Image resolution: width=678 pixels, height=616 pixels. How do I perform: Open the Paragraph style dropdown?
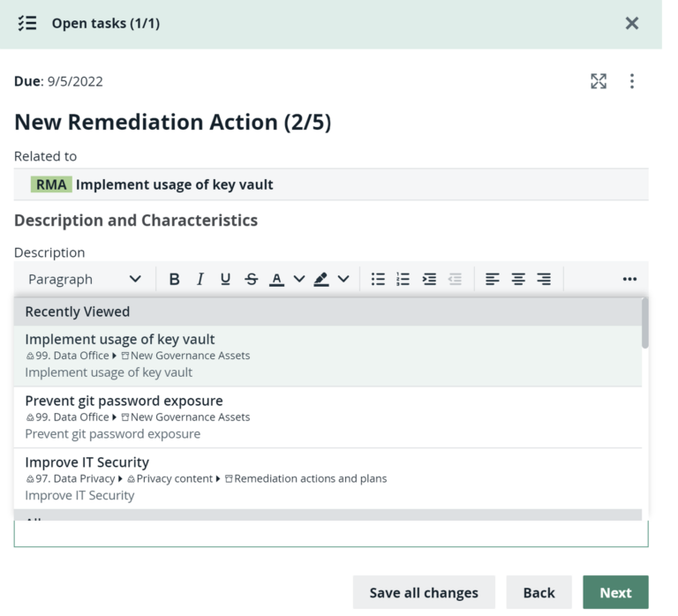(84, 279)
